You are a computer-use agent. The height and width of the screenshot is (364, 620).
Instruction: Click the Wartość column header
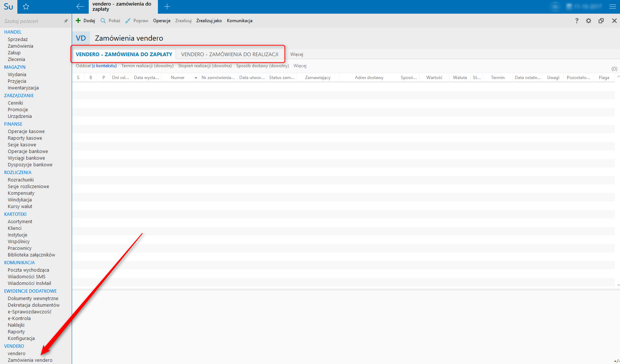tap(434, 78)
